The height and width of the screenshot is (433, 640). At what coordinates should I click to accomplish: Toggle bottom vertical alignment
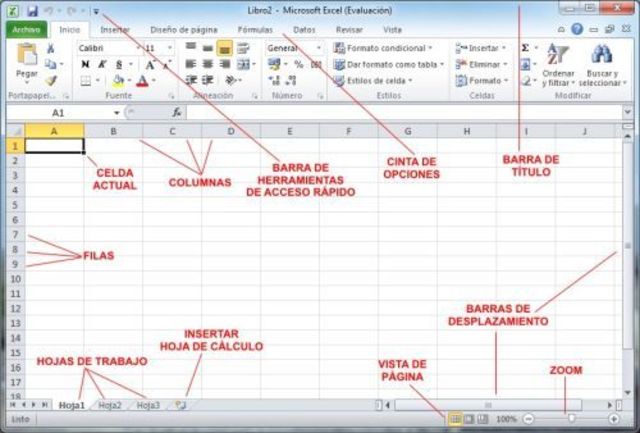tap(224, 48)
